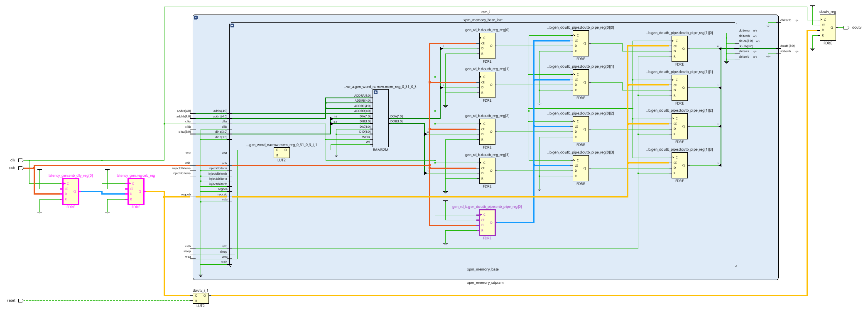
Task: Select the doutb_pipe_reg[1][3] FDRE cell
Action: click(679, 165)
